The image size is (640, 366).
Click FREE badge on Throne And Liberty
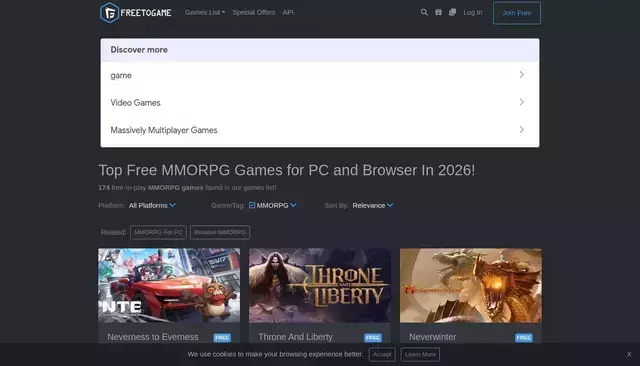click(373, 337)
